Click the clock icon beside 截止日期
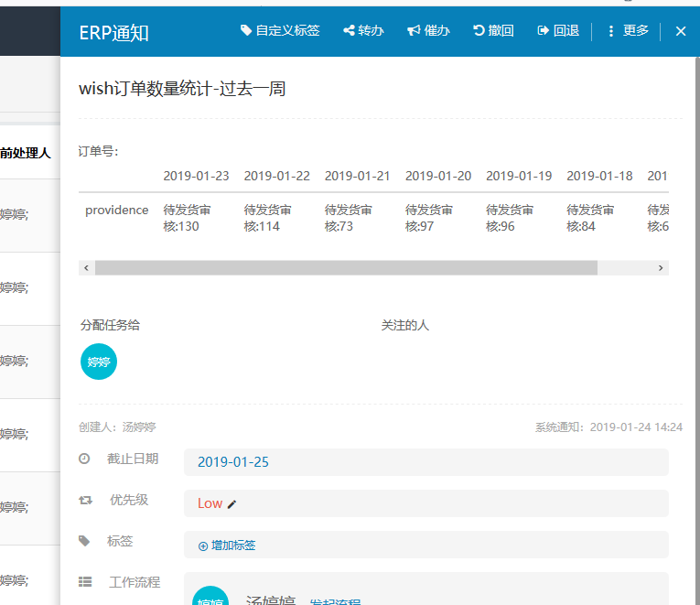This screenshot has width=700, height=605. point(85,459)
